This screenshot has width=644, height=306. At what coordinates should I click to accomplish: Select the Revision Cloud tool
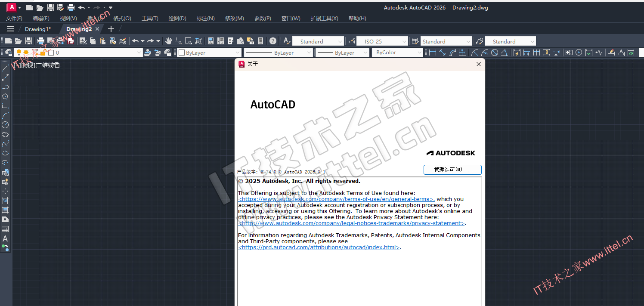(5, 134)
